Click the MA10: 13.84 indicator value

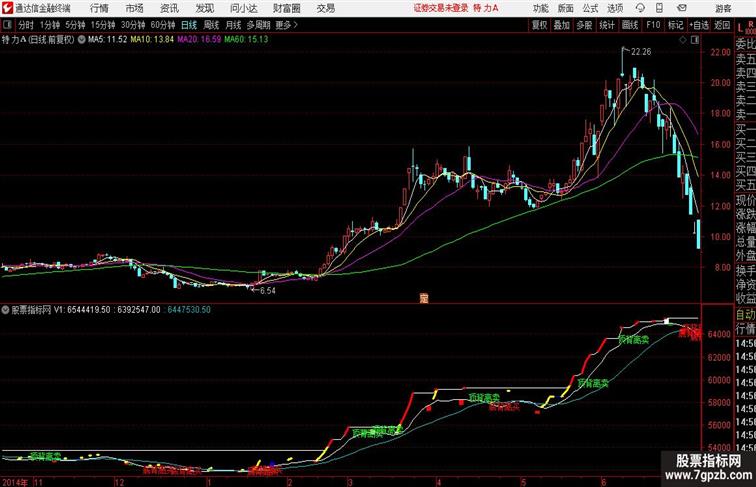click(x=152, y=40)
